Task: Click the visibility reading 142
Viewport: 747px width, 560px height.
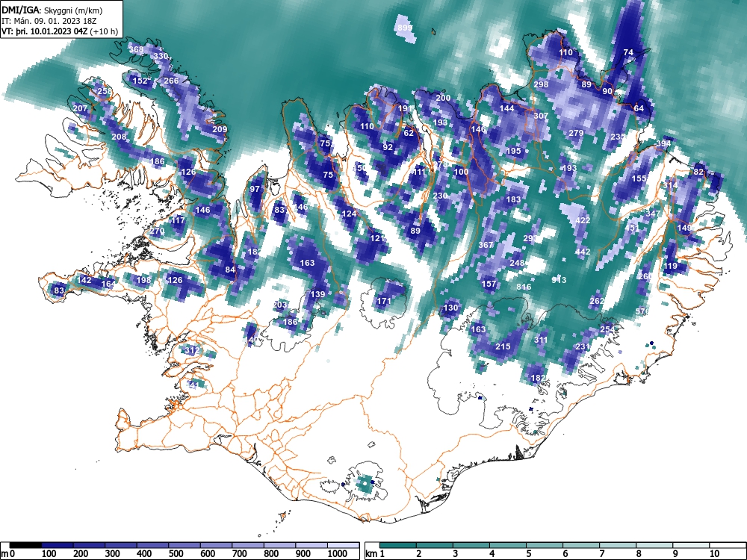Action: (84, 279)
